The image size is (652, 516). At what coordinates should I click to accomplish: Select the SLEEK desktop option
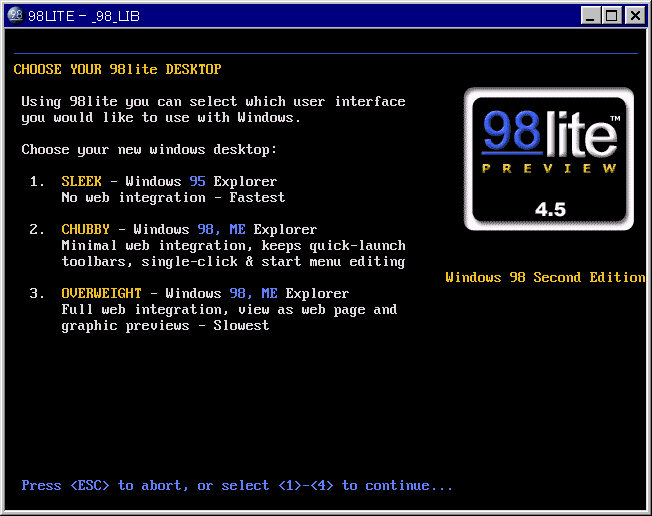(x=81, y=182)
